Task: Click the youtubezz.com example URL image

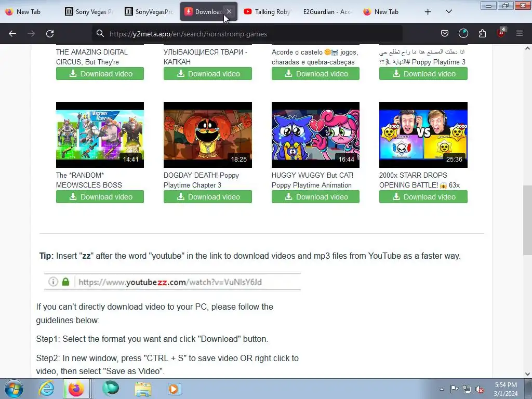Action: tap(172, 282)
